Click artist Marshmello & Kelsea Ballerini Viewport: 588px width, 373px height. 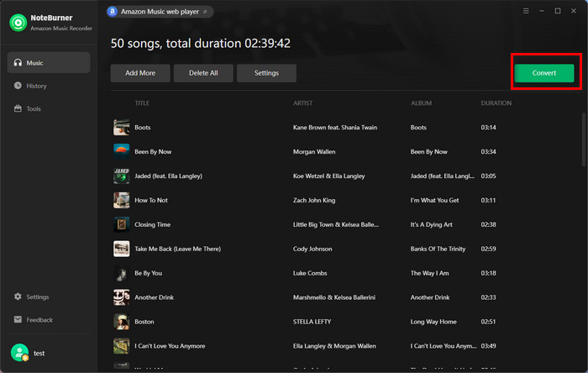pyautogui.click(x=334, y=297)
